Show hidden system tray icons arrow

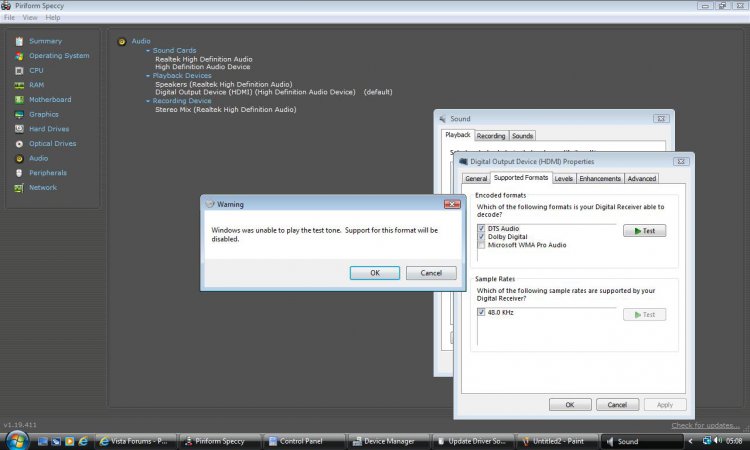point(690,441)
